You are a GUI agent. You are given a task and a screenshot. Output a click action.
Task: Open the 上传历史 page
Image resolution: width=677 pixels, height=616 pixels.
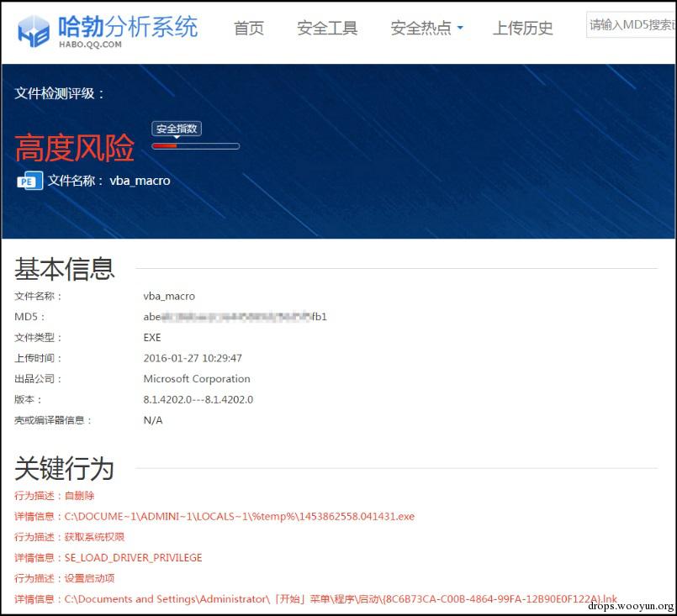tap(522, 29)
